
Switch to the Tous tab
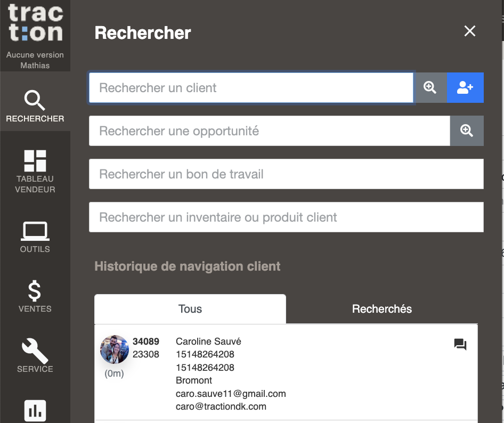coord(190,309)
